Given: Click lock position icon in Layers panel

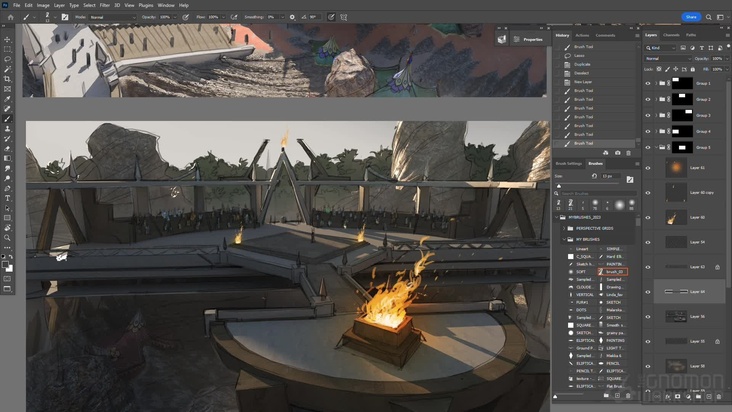Looking at the screenshot, I should (x=676, y=70).
